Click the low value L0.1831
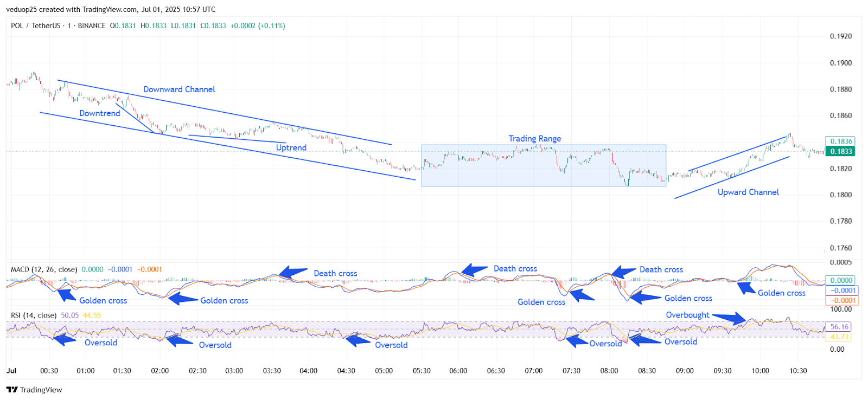Image resolution: width=868 pixels, height=400 pixels. (x=183, y=25)
